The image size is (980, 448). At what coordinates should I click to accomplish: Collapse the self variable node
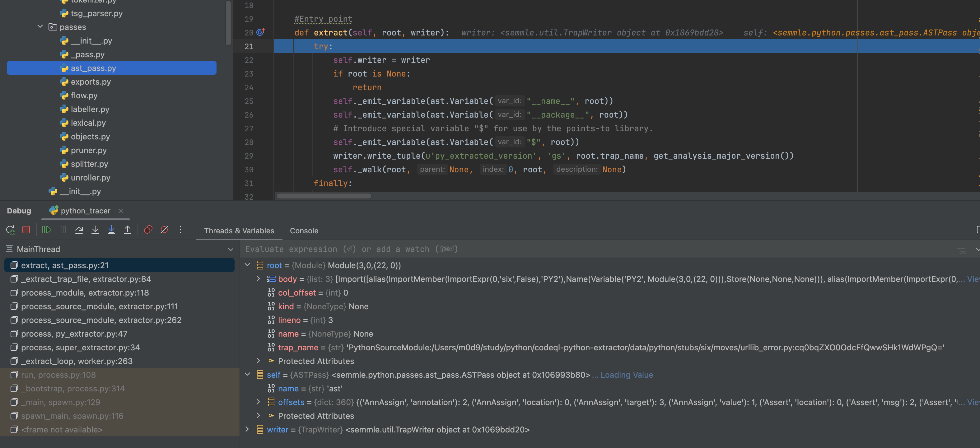pos(247,375)
